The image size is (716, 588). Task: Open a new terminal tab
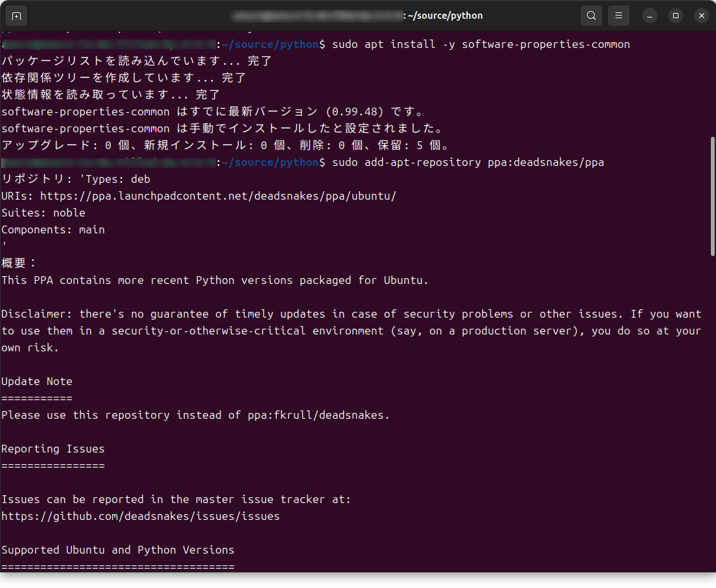pos(16,16)
